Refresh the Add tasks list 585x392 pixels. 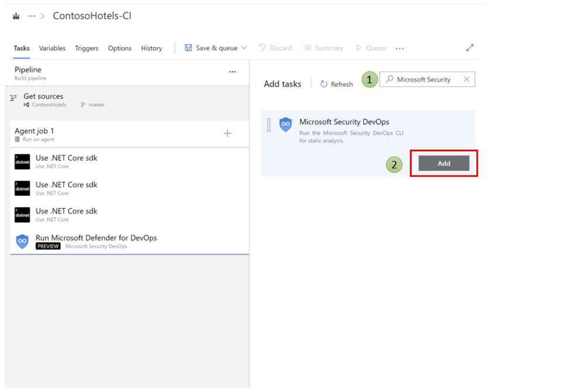[x=337, y=84]
